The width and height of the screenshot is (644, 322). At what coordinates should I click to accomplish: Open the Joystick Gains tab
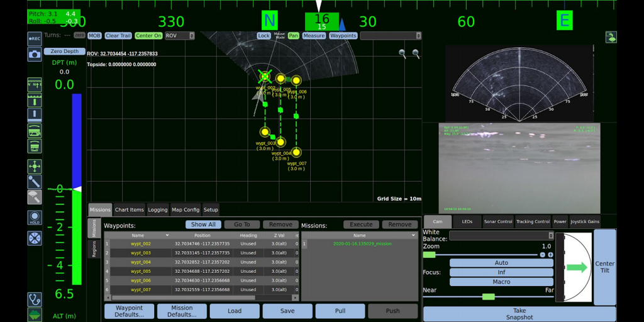(585, 221)
